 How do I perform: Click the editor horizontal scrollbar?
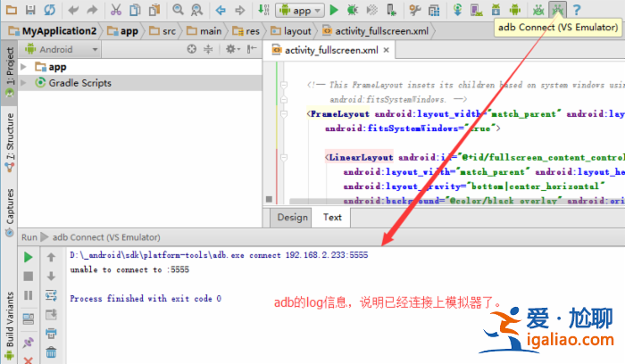point(457,201)
